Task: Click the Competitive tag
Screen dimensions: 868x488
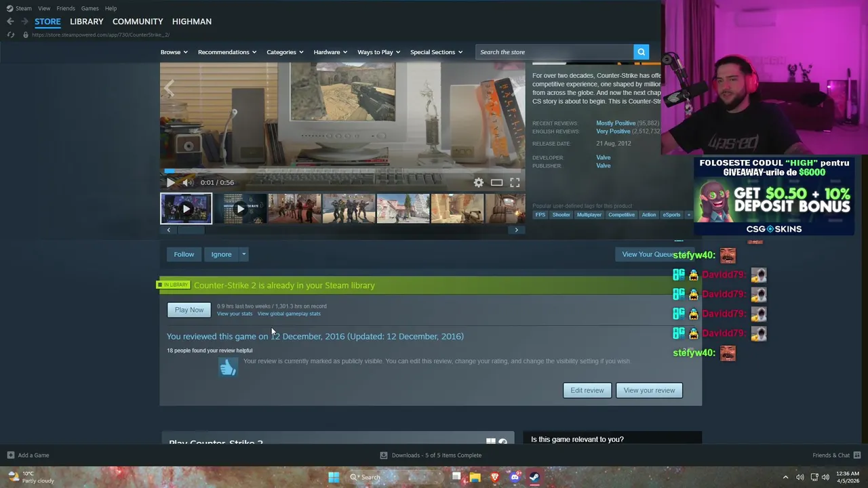Action: [621, 215]
